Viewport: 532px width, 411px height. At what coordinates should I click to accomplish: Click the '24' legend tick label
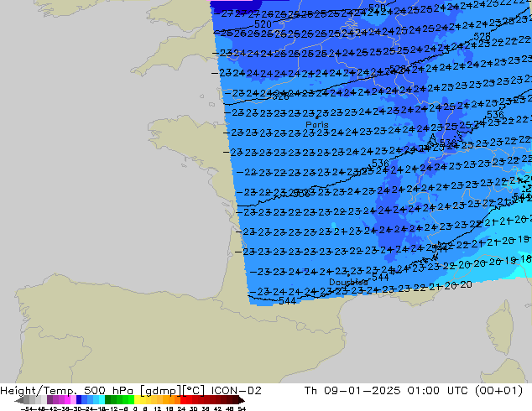tap(181, 408)
